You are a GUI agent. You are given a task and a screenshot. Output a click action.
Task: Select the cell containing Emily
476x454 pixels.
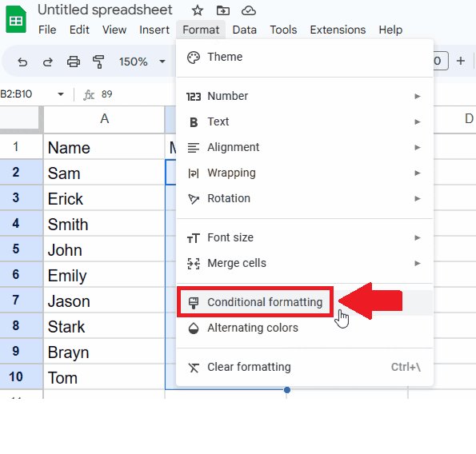[x=104, y=275]
